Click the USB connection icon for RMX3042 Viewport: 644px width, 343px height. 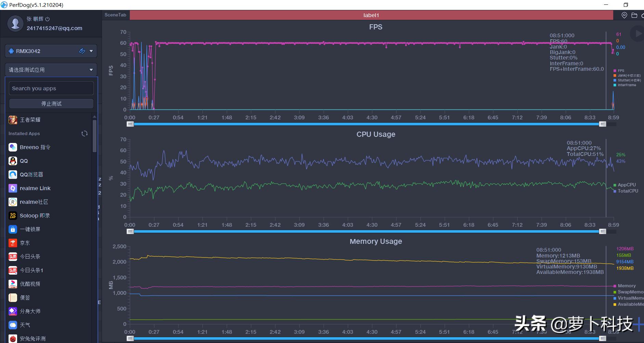tap(82, 51)
